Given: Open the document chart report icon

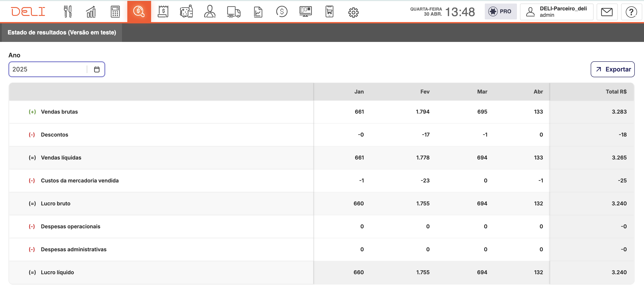Looking at the screenshot, I should [258, 11].
